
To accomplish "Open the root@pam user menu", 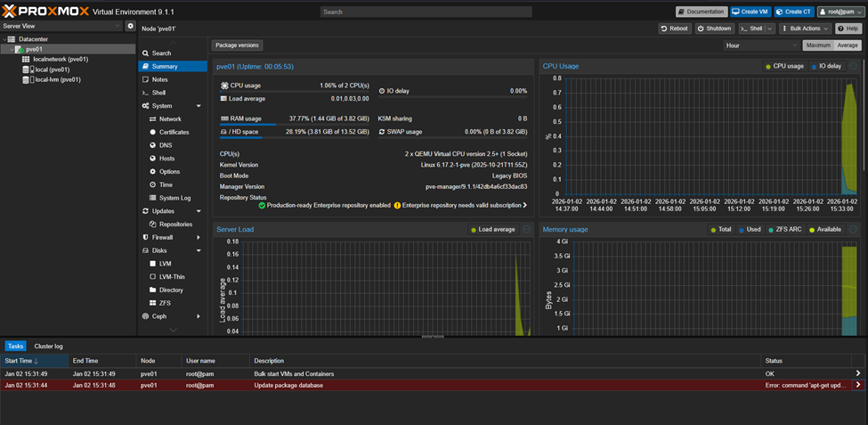I will 841,12.
